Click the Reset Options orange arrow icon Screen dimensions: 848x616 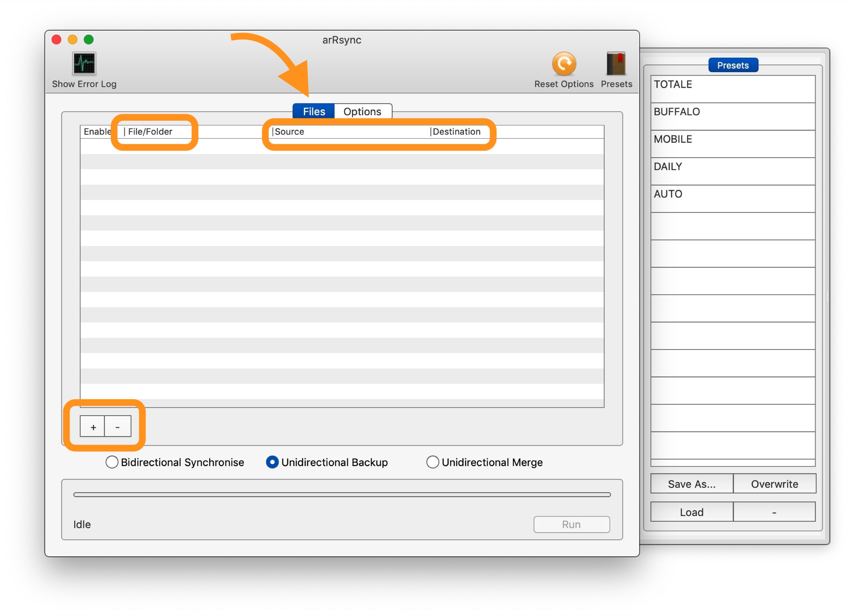coord(564,63)
